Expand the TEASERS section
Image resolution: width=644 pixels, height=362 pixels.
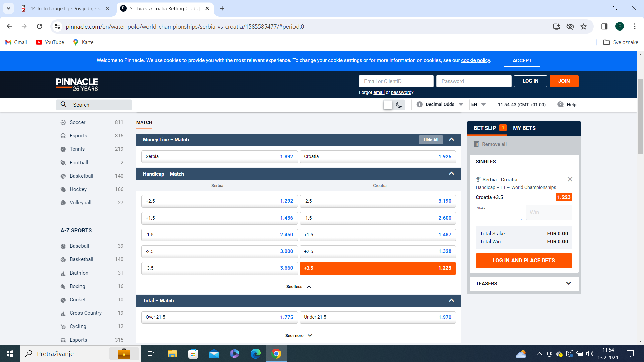pos(568,283)
